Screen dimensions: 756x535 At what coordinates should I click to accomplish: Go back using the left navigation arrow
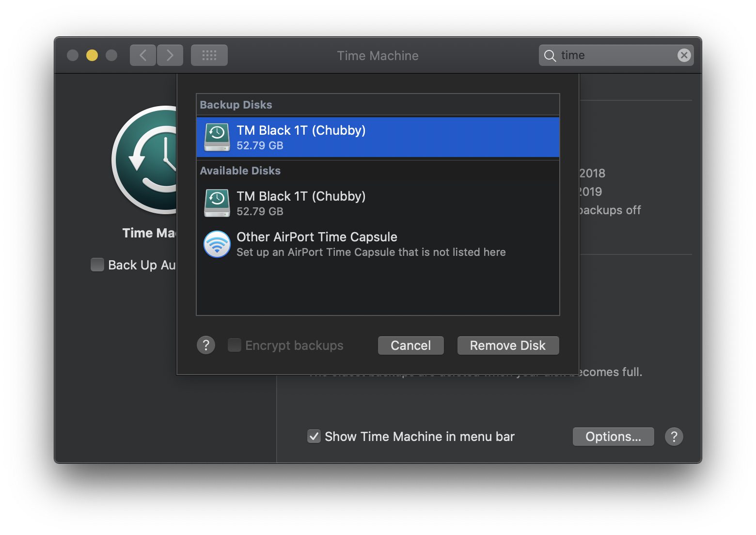[x=142, y=55]
